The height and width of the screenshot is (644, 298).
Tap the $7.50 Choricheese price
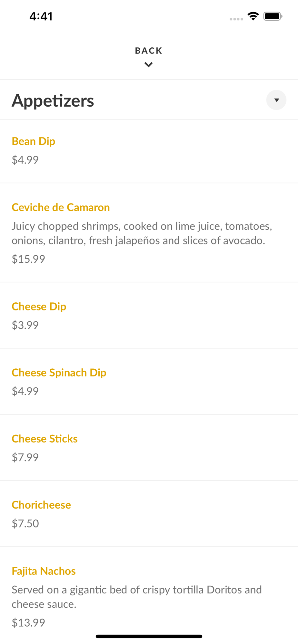click(x=25, y=523)
